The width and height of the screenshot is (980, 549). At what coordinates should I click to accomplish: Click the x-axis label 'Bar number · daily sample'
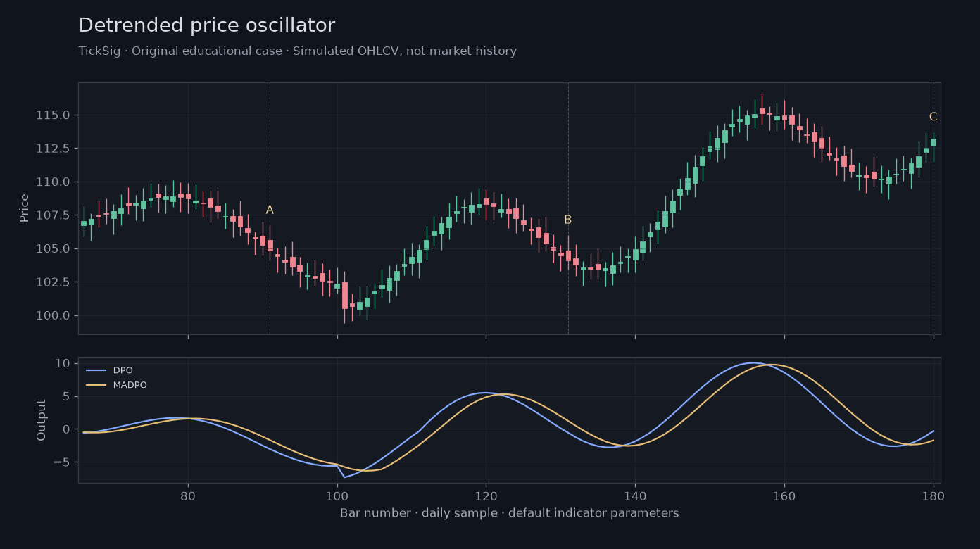[x=510, y=513]
